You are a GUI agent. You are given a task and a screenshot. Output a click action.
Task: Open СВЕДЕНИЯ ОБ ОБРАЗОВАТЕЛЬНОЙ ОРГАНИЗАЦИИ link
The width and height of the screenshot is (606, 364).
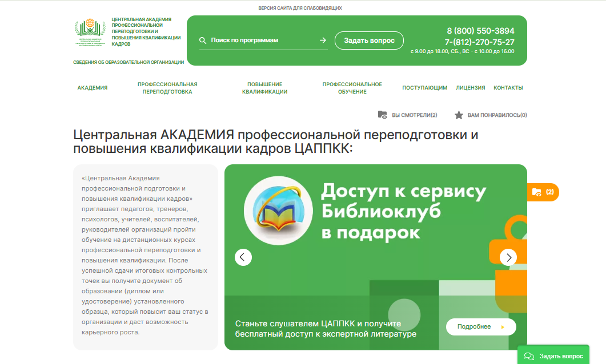point(129,62)
